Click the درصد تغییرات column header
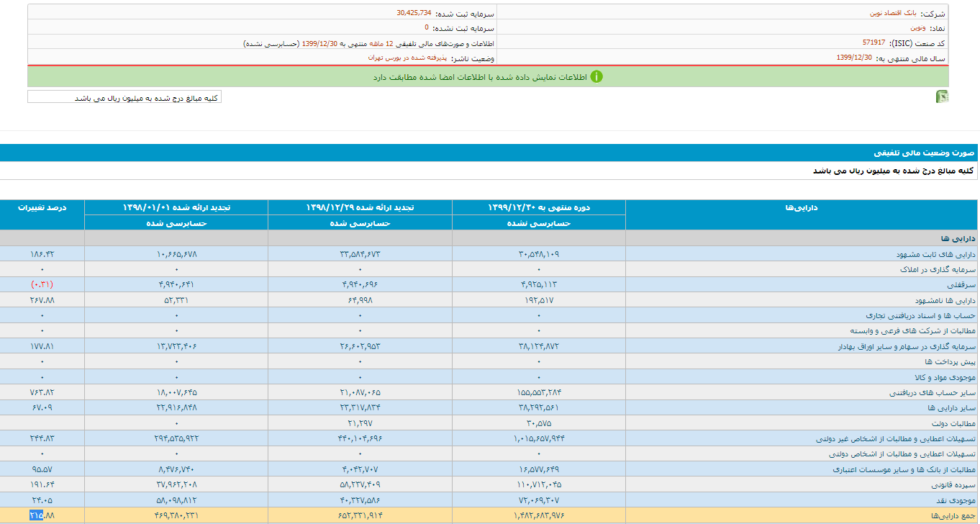 click(x=42, y=207)
